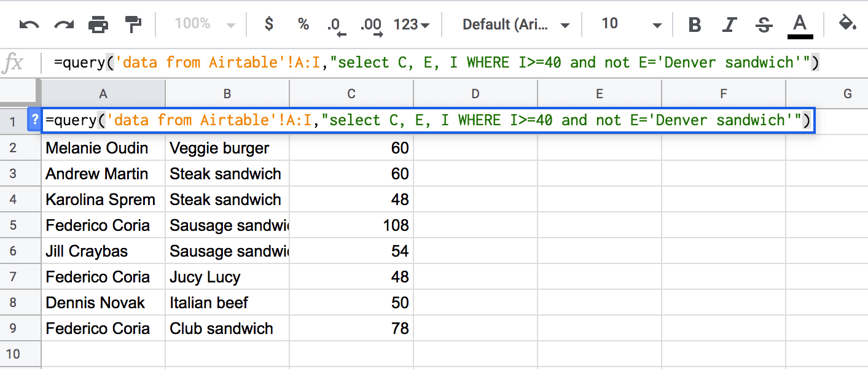Open the fill color bucket

point(847,25)
